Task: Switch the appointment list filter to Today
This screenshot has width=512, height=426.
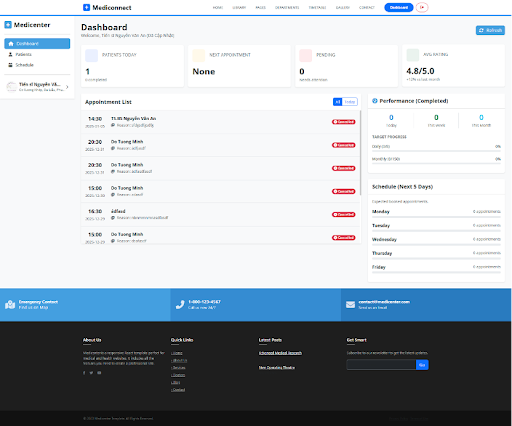Action: pos(350,102)
